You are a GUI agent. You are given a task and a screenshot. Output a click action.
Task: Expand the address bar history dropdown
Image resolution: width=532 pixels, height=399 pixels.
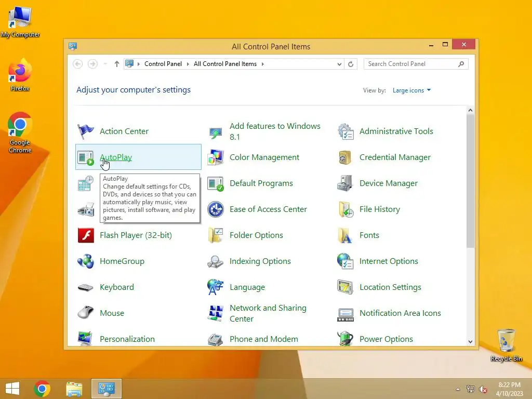tap(339, 64)
